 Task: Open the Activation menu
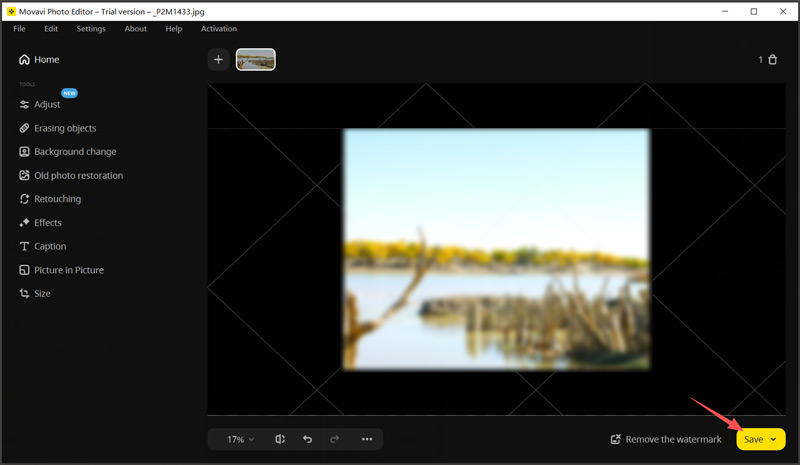tap(219, 29)
